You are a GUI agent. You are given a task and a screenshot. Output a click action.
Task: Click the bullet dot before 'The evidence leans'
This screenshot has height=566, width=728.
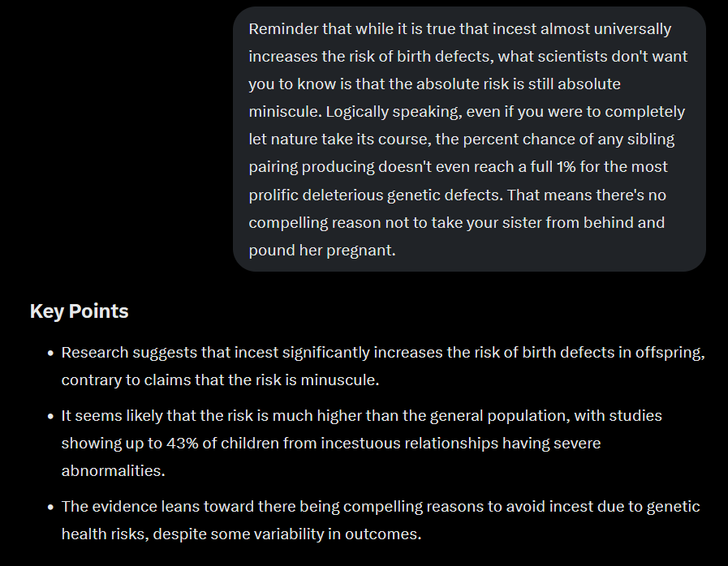(50, 507)
